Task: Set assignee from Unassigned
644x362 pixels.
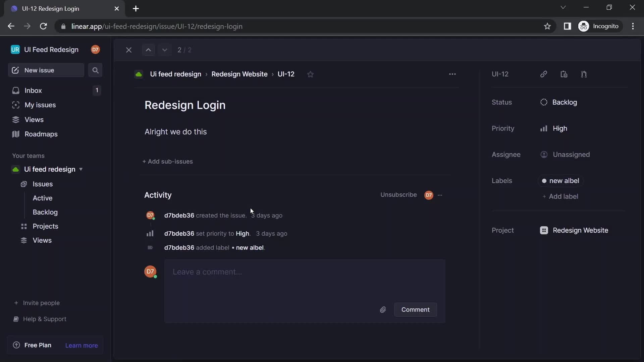Action: 565,155
